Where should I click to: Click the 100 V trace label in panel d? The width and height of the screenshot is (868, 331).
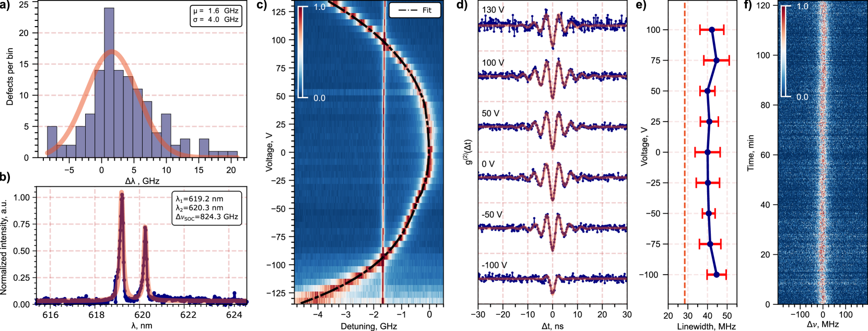point(493,63)
